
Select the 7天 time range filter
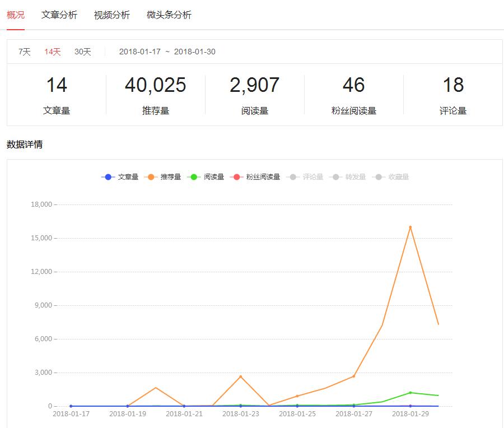coord(23,51)
